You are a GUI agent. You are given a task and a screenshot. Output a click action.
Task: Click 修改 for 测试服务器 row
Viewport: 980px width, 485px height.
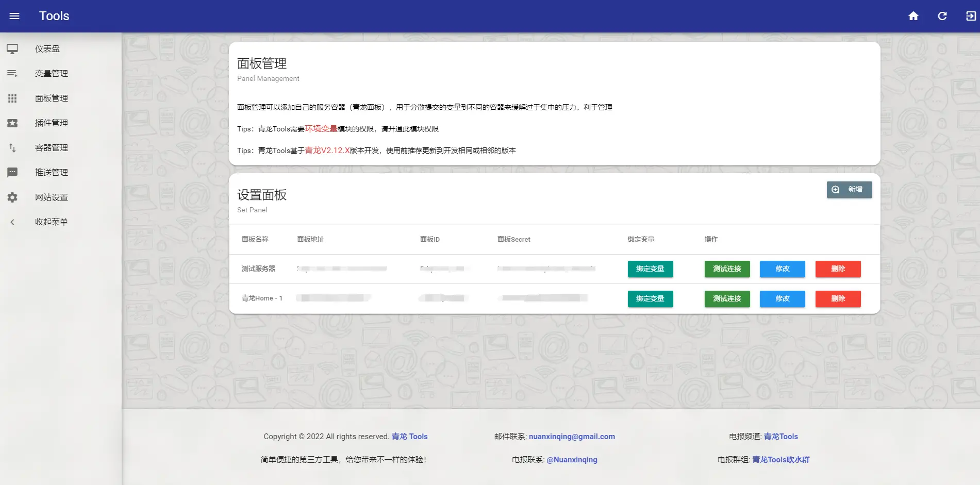click(x=782, y=269)
